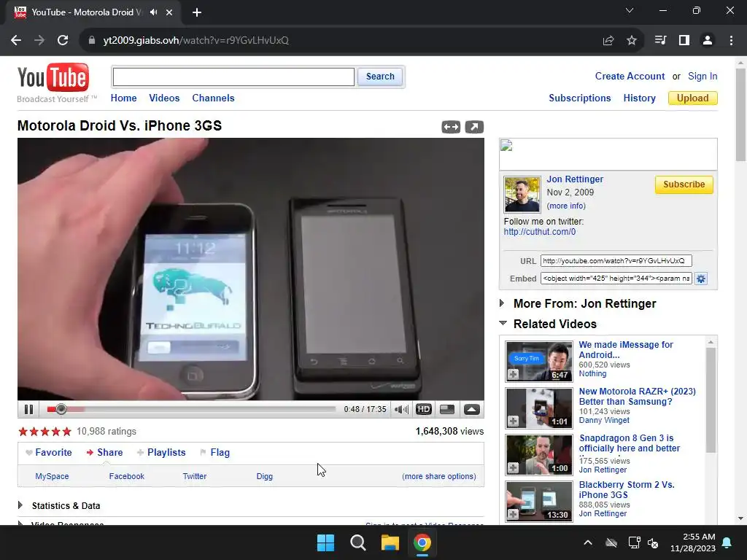Select the Share tab
The image size is (747, 560).
[x=104, y=452]
